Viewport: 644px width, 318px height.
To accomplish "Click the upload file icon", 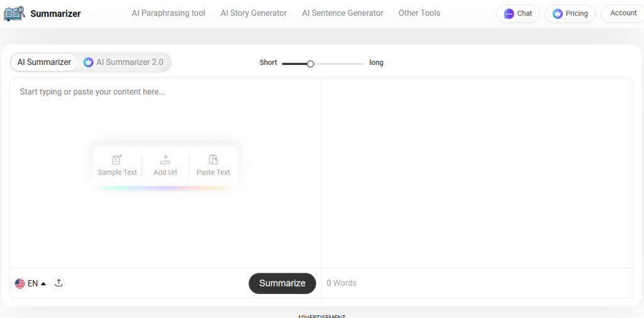I will click(58, 283).
